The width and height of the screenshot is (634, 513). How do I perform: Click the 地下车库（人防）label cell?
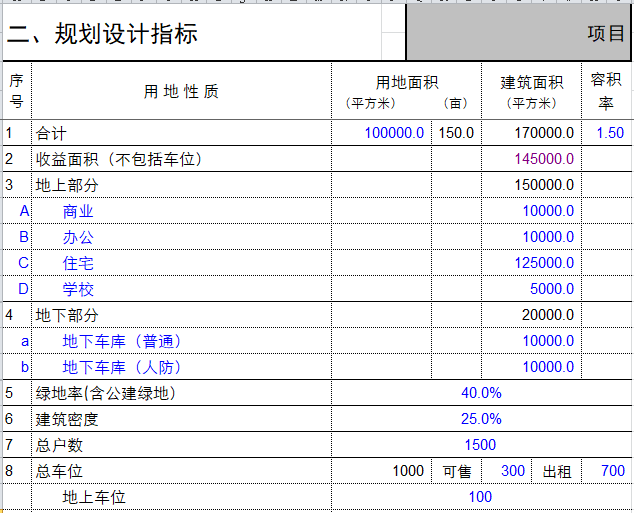click(x=122, y=367)
